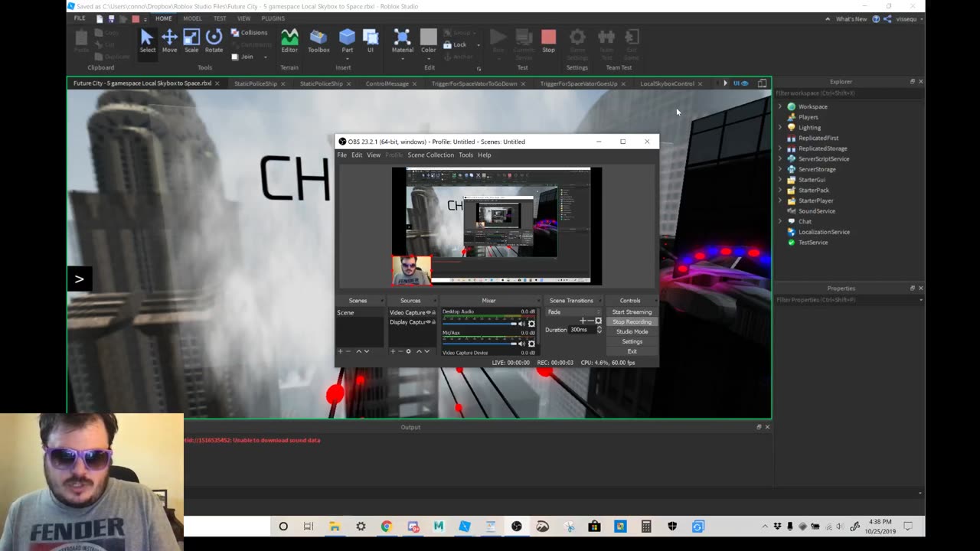Insert a Part from the ribbon

347,41
